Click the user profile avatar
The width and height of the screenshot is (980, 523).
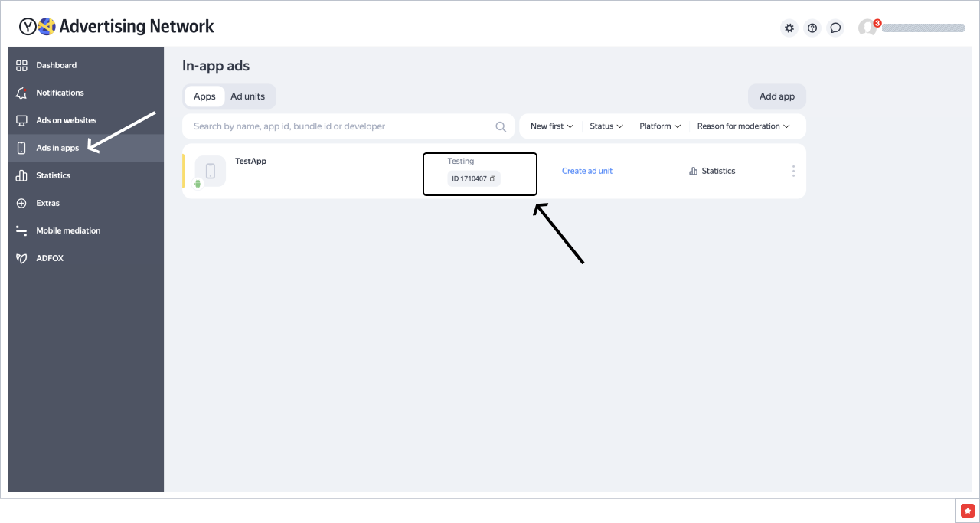pos(867,28)
